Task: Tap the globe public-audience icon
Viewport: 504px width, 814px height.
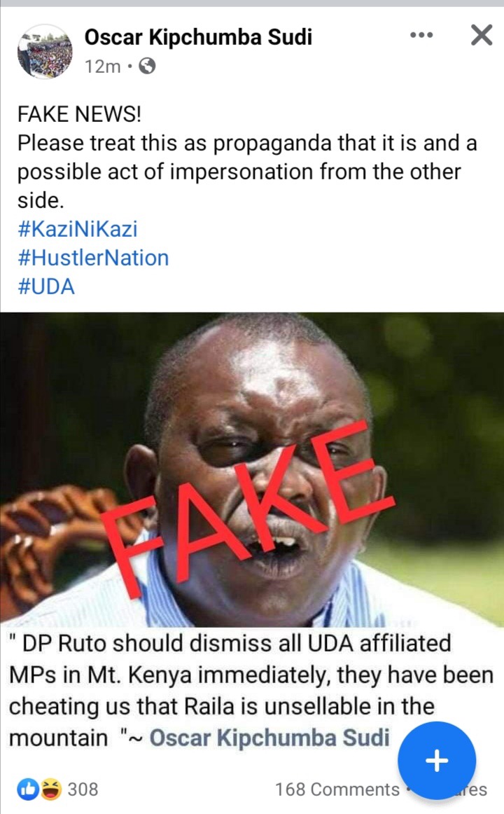Action: (147, 66)
